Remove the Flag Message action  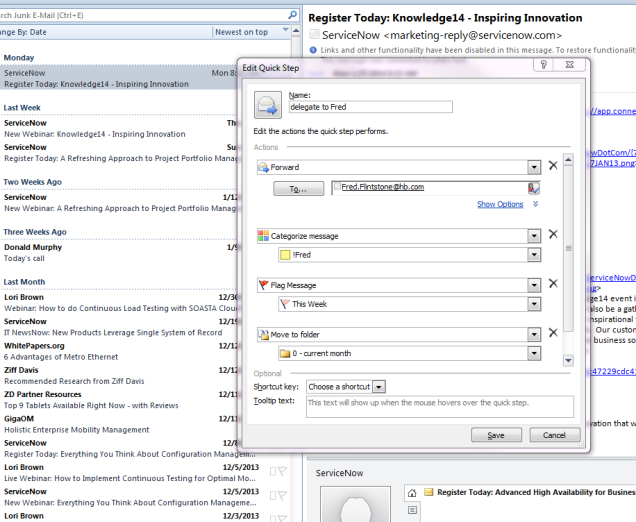pyautogui.click(x=552, y=284)
